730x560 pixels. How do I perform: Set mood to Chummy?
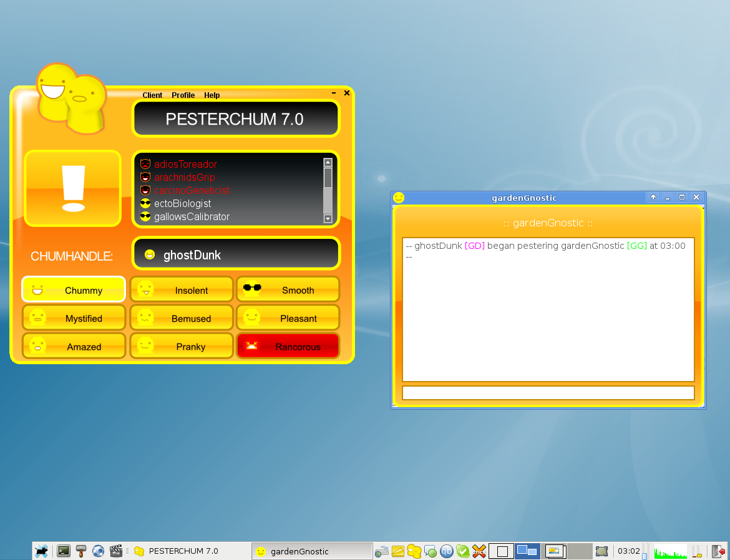pos(74,290)
